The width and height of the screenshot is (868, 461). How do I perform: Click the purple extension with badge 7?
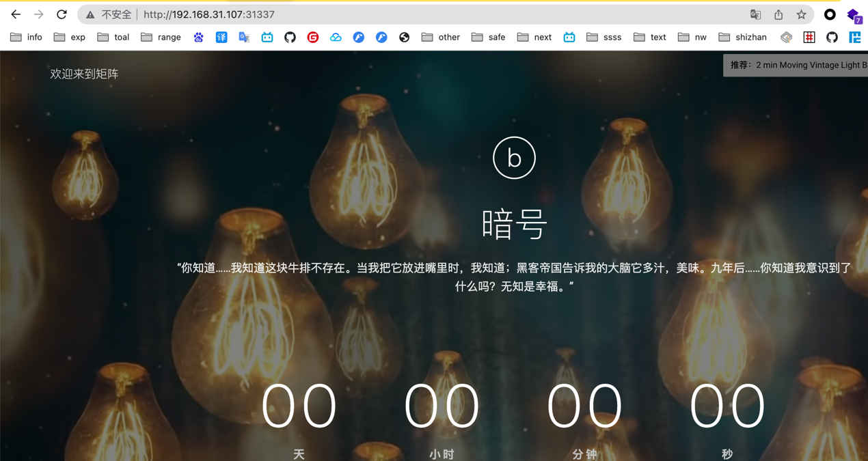854,15
